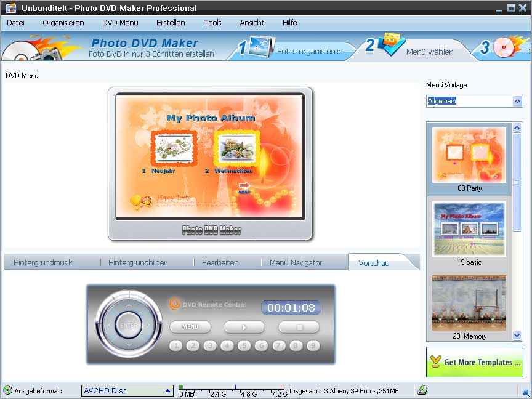Viewport: 532px width, 399px height.
Task: Go to Menü wählen step
Action: pos(430,52)
